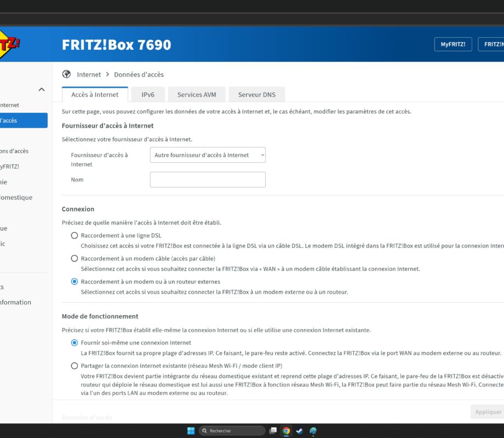Switch to the Accès à Internet tab
The width and height of the screenshot is (504, 438).
point(95,95)
